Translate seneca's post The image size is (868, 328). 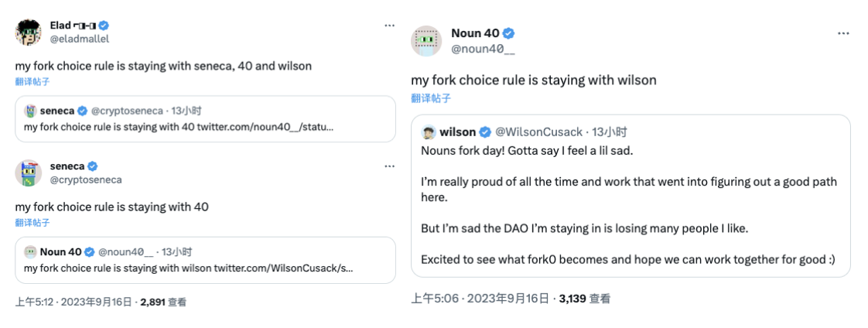[32, 222]
